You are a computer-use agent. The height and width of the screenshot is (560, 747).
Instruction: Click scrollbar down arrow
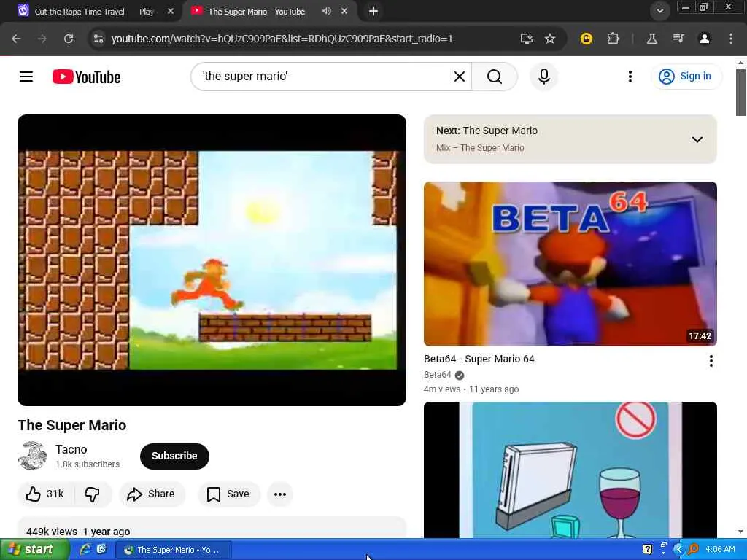740,532
